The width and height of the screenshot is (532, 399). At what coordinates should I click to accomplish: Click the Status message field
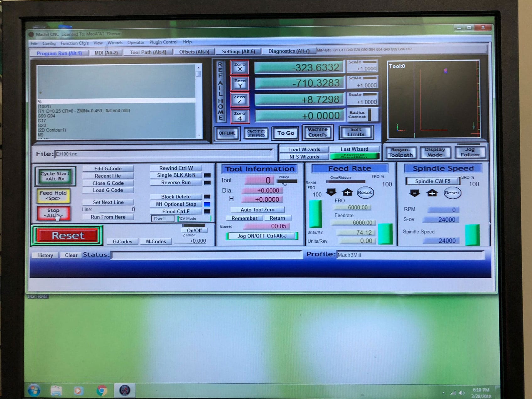click(206, 255)
